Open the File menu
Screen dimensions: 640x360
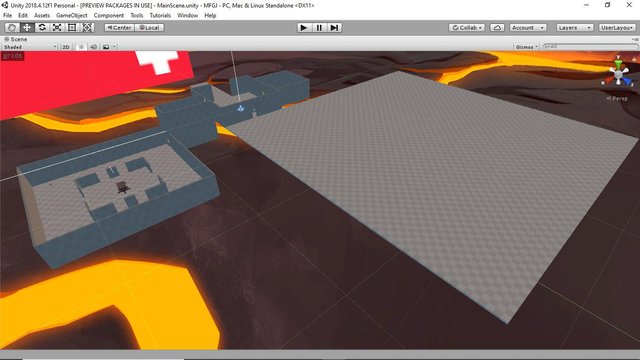(x=7, y=16)
